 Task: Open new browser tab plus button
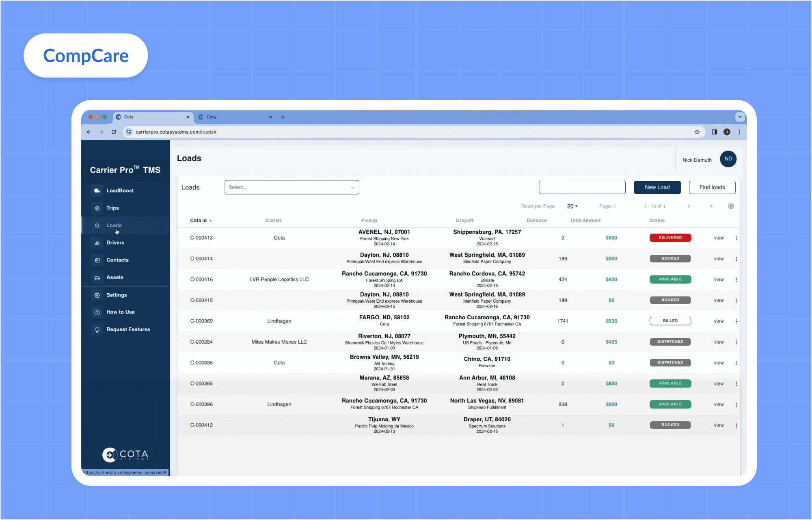coord(283,117)
